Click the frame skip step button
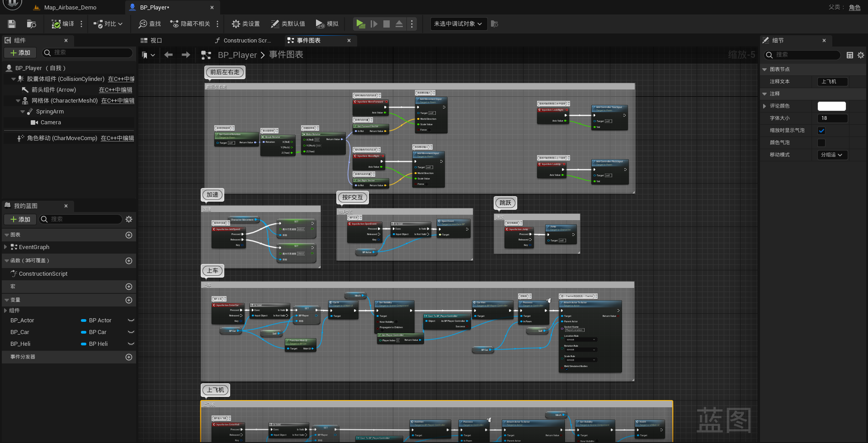Image resolution: width=868 pixels, height=443 pixels. tap(374, 24)
